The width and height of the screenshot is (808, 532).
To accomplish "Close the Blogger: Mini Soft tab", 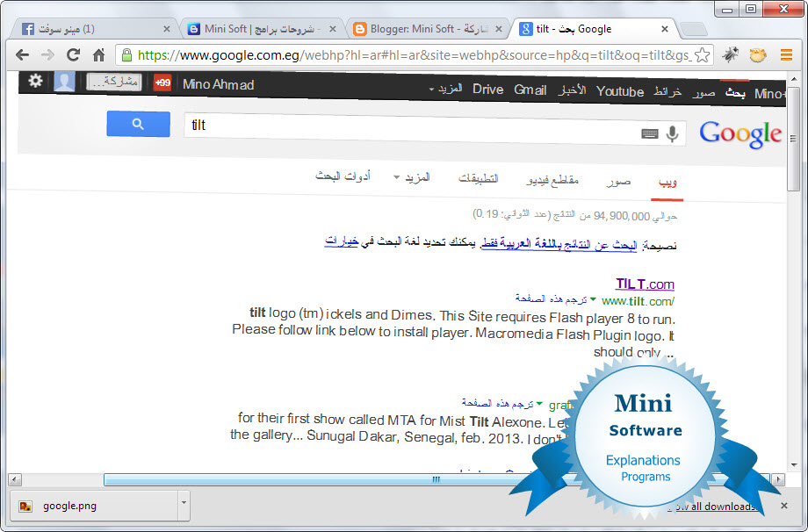I will pos(499,29).
